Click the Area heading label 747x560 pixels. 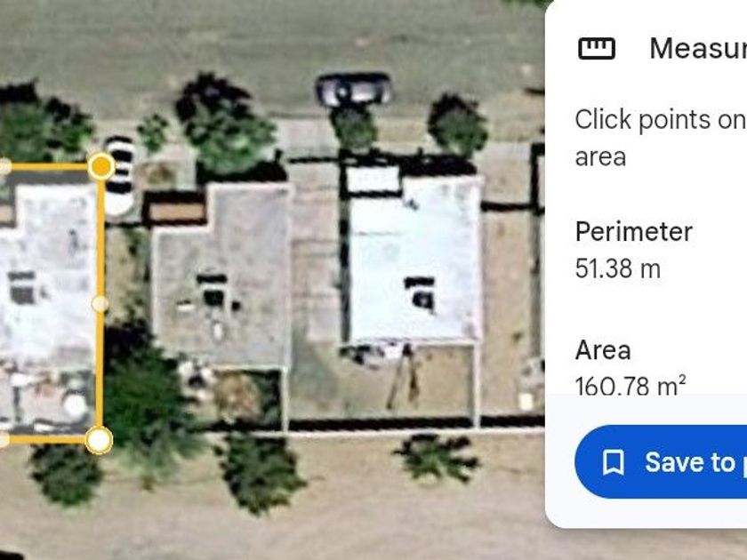[603, 350]
